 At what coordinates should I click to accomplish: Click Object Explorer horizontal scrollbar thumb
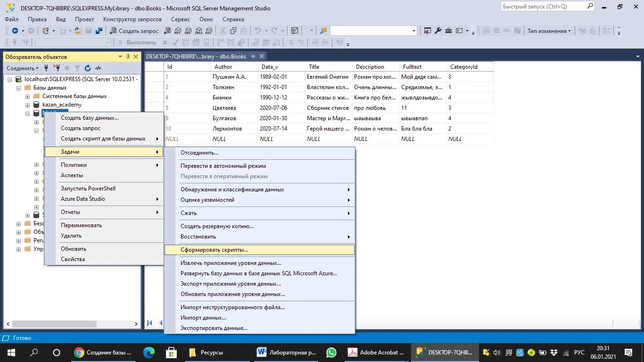click(x=54, y=324)
